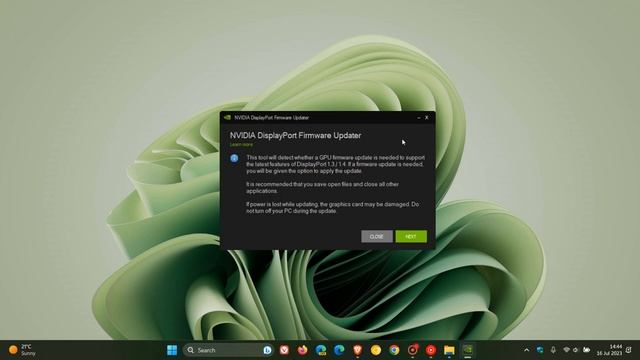
Task: Click the shield security icon in system tray
Action: [x=540, y=350]
